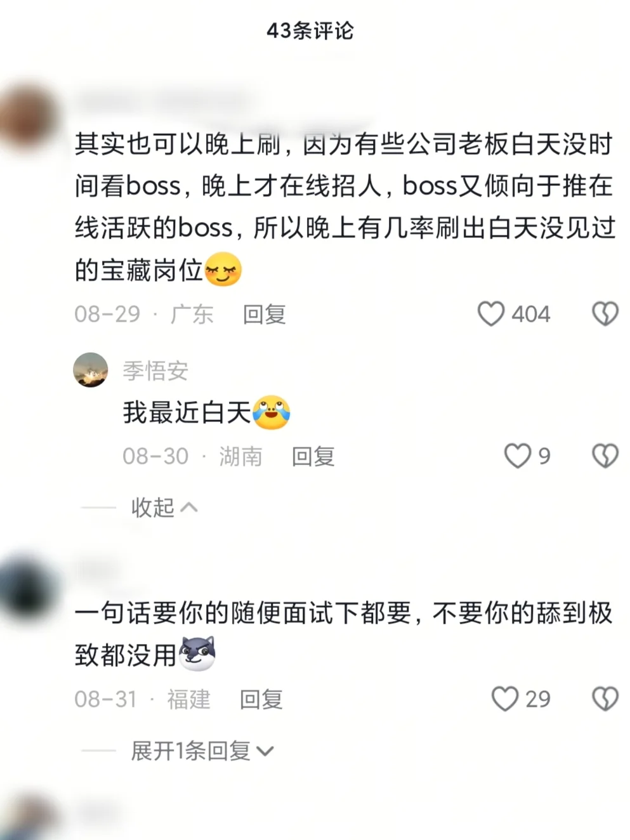Tap the 43条评论 header
The width and height of the screenshot is (630, 840).
tap(310, 30)
